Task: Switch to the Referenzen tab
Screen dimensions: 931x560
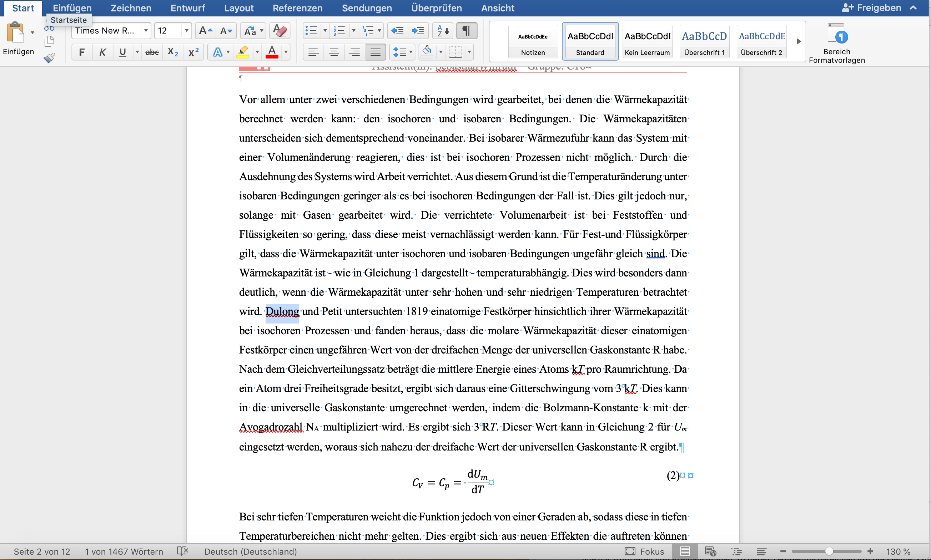Action: click(x=297, y=8)
